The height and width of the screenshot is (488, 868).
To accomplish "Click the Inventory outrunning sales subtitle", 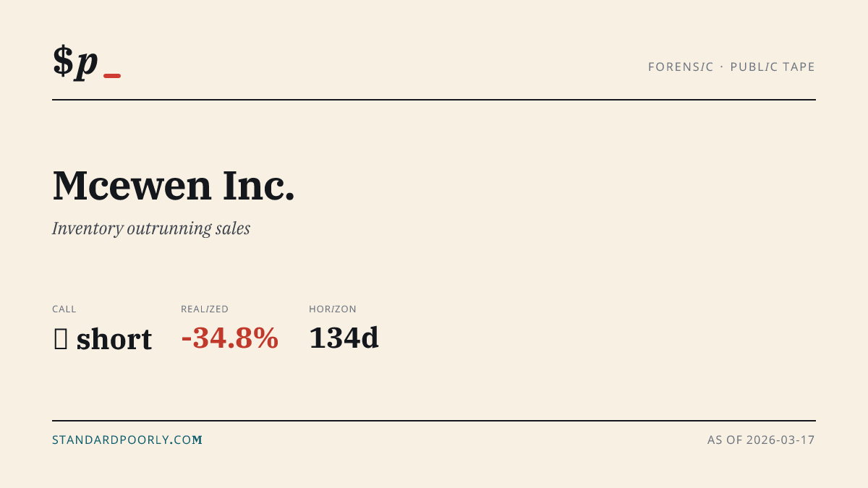I will [151, 228].
